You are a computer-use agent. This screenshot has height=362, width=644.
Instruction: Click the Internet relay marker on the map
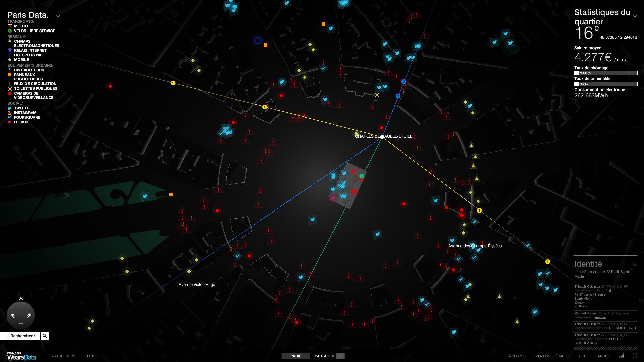point(258,41)
